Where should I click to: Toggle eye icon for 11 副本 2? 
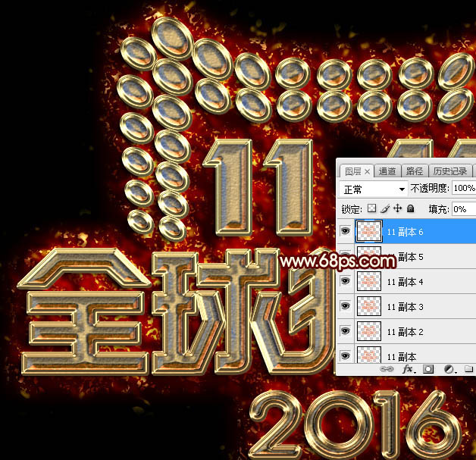click(345, 331)
